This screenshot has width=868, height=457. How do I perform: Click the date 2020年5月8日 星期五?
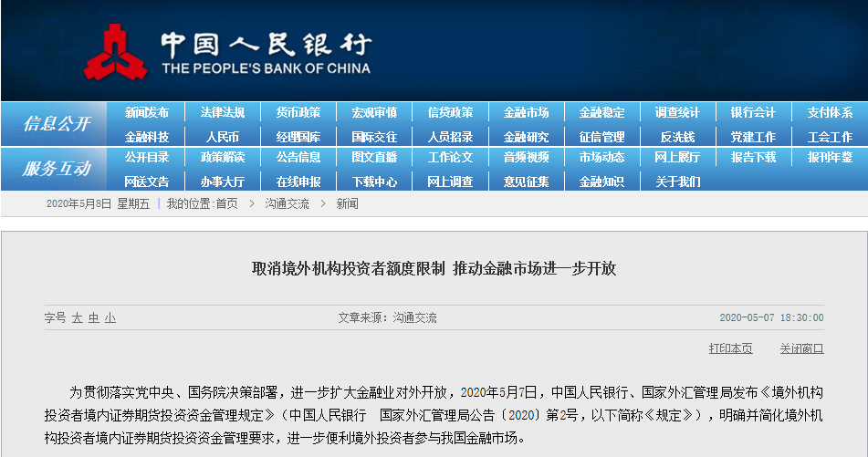click(98, 203)
